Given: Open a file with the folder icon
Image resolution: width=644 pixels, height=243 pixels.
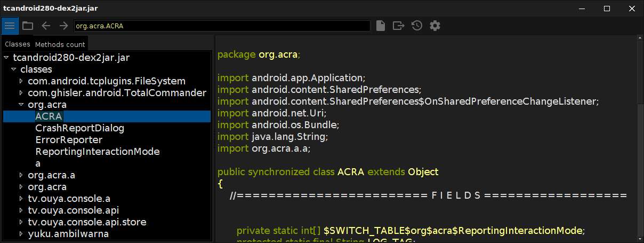Looking at the screenshot, I should click(x=28, y=26).
